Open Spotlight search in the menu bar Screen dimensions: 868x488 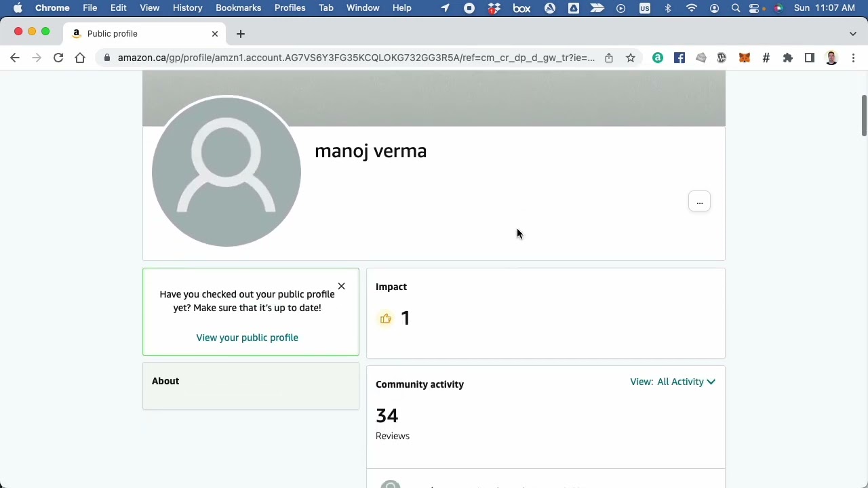(x=736, y=7)
